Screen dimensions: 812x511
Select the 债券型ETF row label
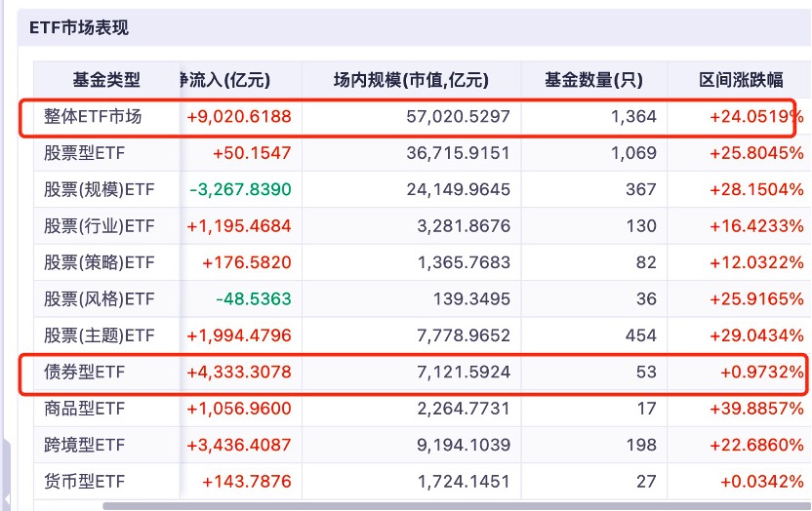click(85, 372)
